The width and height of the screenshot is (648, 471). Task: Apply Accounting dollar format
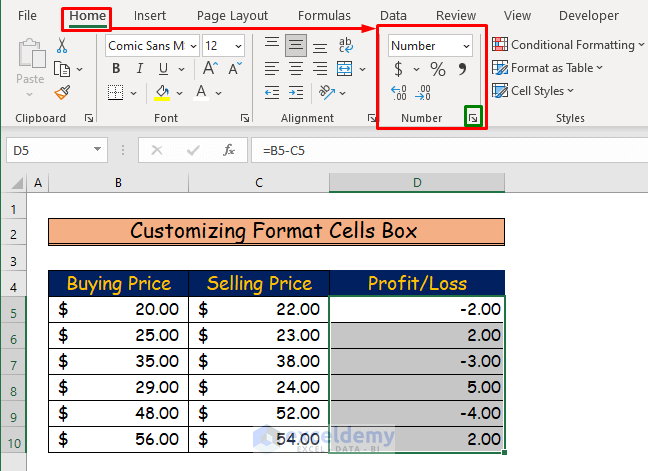[398, 69]
